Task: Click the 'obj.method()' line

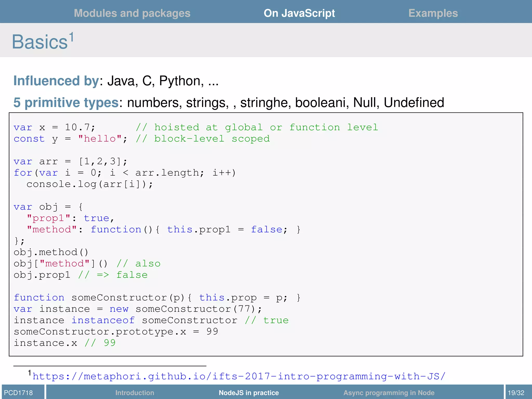Action: 51,252
